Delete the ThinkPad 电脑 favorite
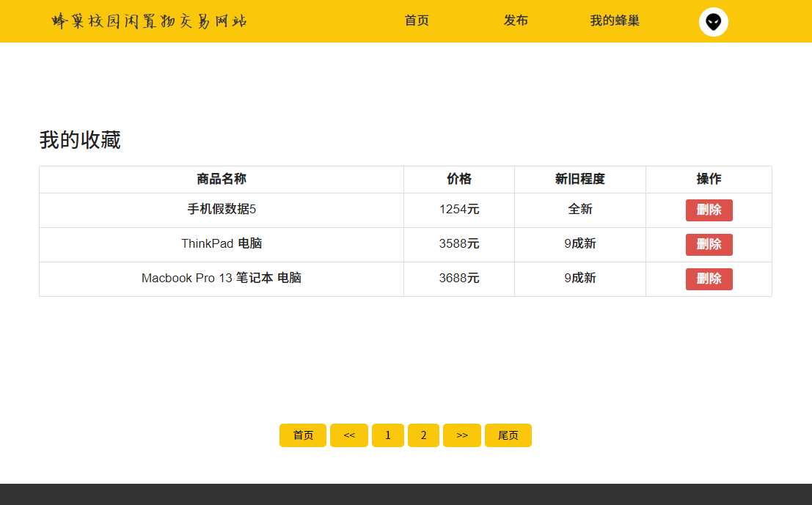 [709, 244]
